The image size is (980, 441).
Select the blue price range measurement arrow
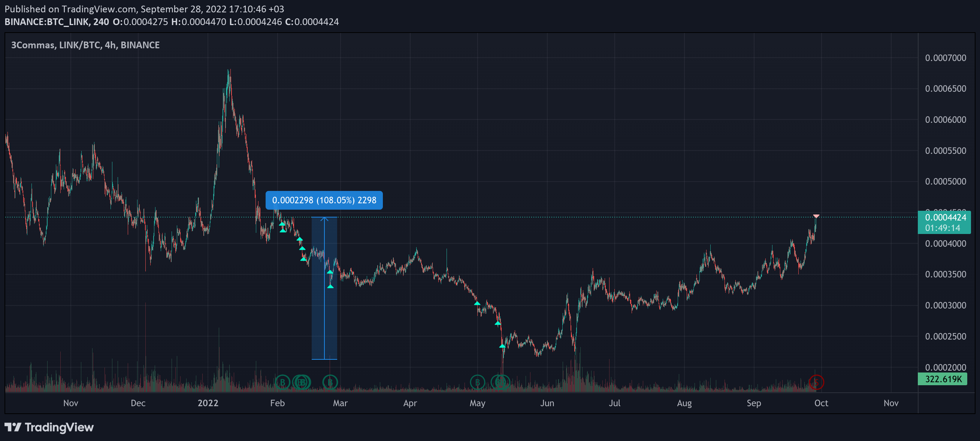point(324,288)
